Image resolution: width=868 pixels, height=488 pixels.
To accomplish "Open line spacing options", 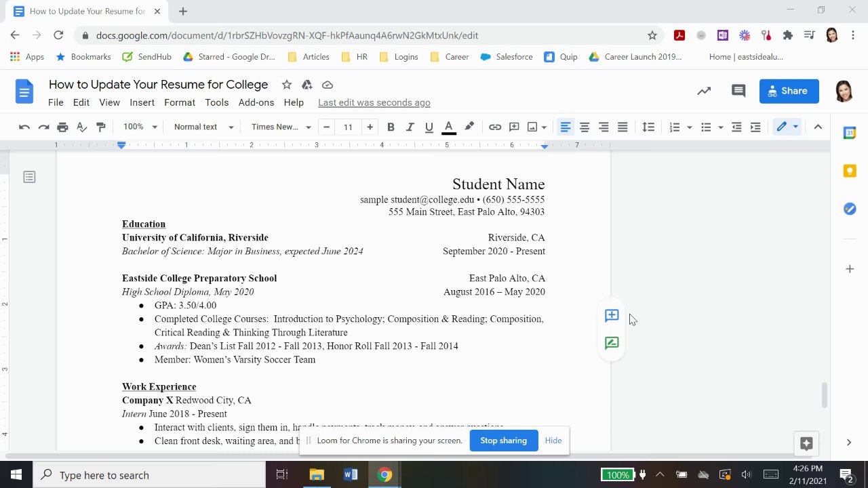I will pyautogui.click(x=648, y=127).
